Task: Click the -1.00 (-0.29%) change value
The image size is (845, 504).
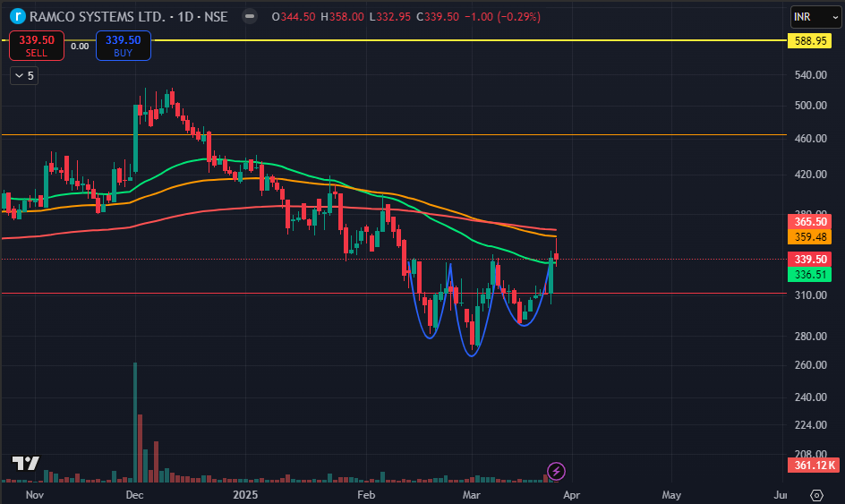Action: (x=502, y=17)
